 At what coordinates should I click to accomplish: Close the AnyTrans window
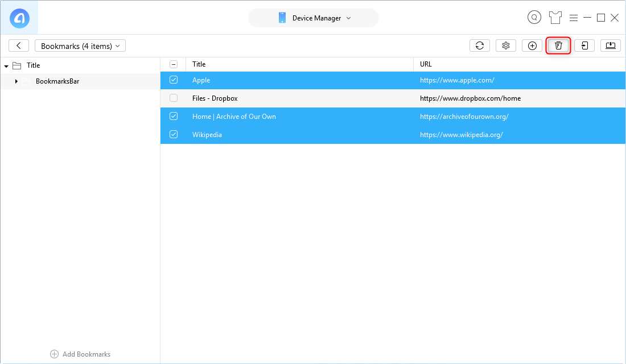(615, 18)
